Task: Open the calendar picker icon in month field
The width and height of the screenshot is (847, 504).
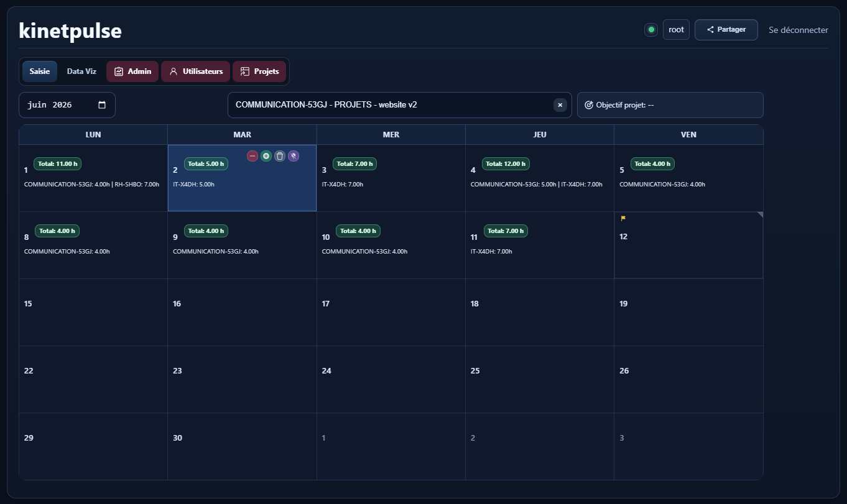Action: point(102,105)
